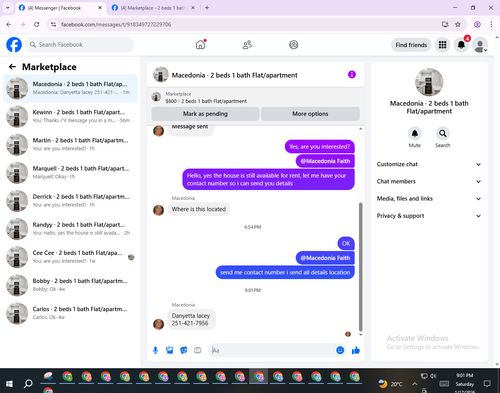This screenshot has height=393, width=500.
Task: Open the Marketplace listing thumbnail in header
Action: (156, 97)
